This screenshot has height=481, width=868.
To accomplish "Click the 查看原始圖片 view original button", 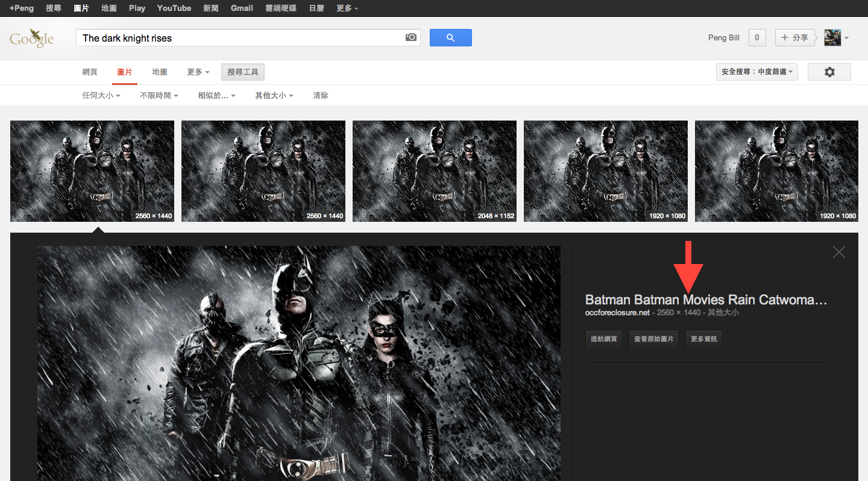I will click(654, 339).
